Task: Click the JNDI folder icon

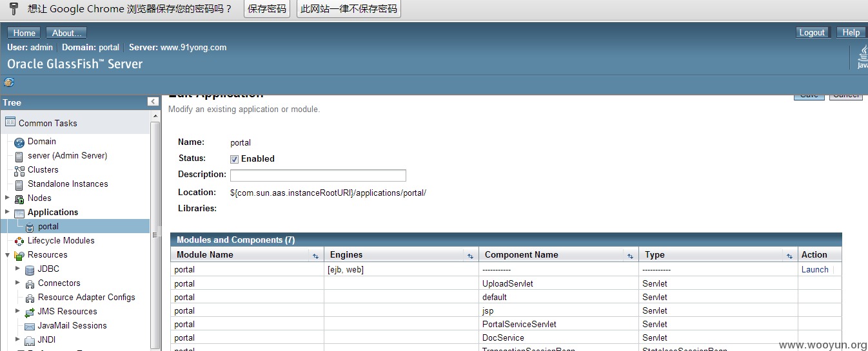Action: [x=30, y=341]
